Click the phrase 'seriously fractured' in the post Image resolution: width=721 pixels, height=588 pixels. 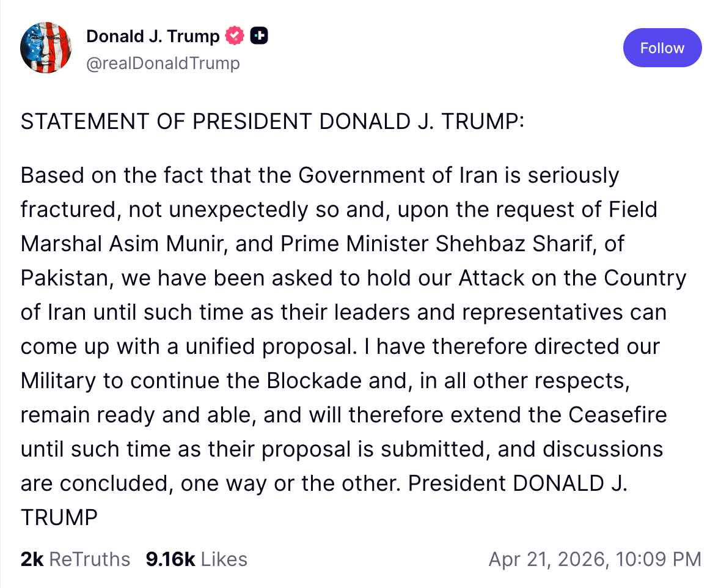click(x=573, y=175)
